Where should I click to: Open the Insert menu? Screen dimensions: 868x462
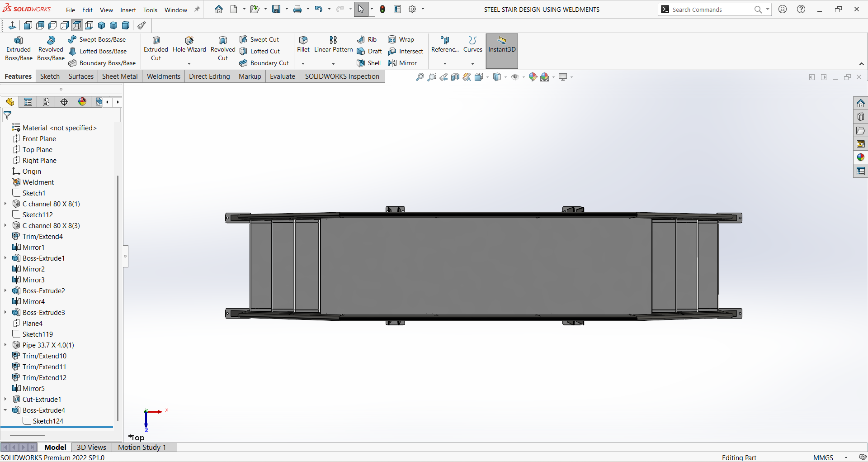coord(128,10)
